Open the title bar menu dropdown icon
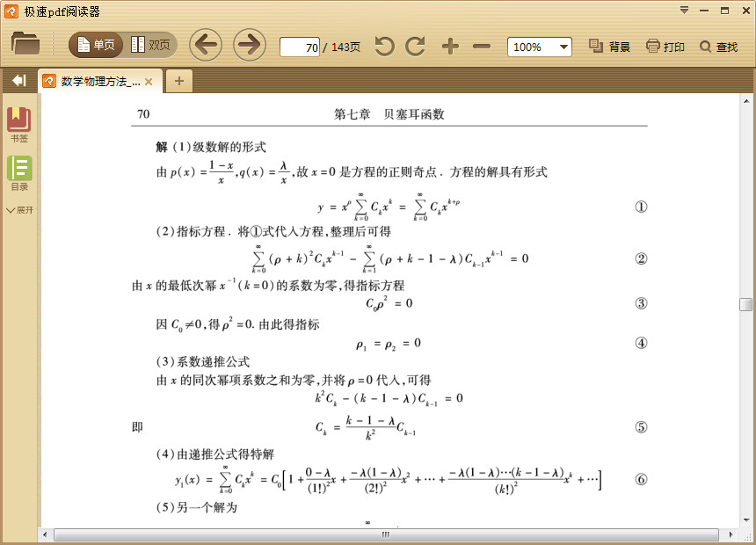Screen dimensions: 756x545 coord(684,11)
